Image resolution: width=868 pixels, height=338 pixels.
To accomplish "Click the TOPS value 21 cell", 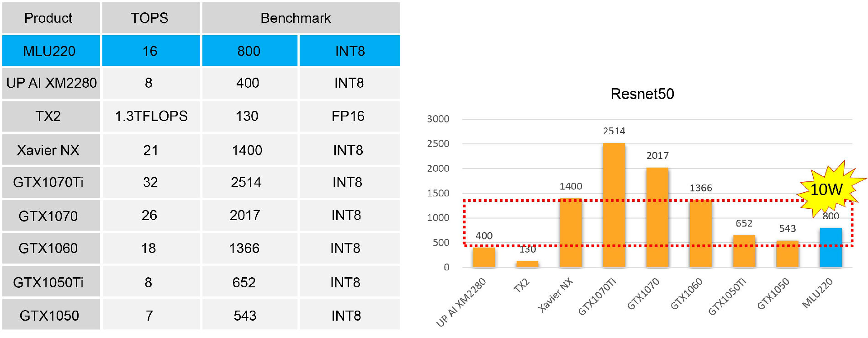I will (x=151, y=150).
